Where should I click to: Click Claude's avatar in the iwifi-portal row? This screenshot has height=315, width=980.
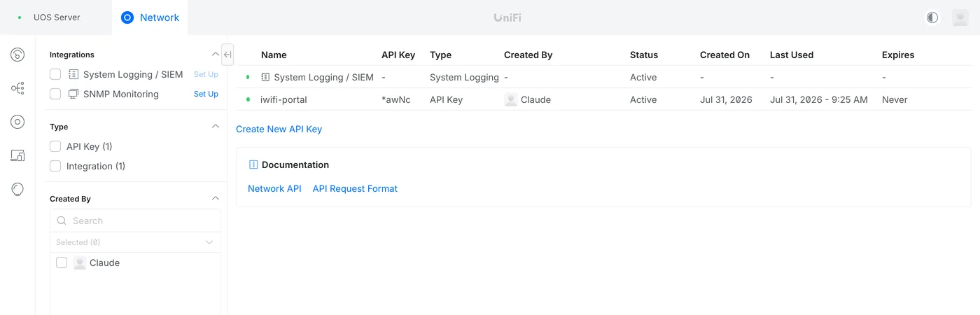(x=511, y=99)
